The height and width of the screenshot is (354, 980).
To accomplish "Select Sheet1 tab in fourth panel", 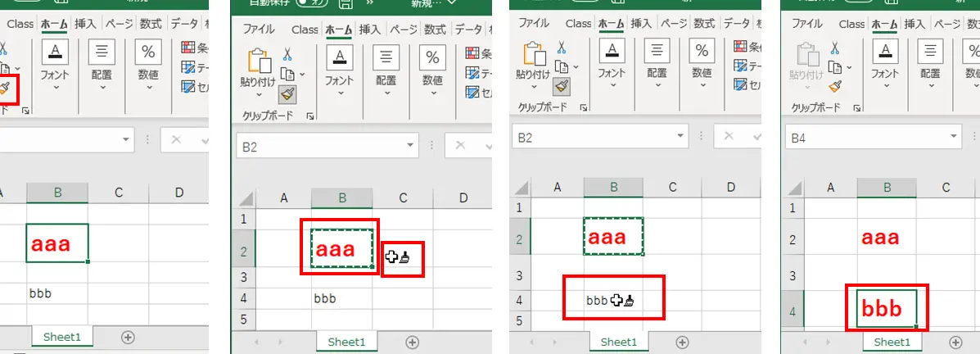I will click(892, 342).
